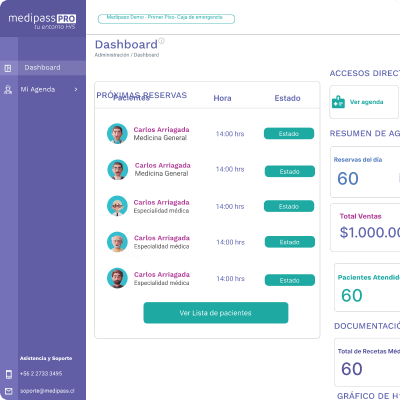400x400 pixels.
Task: Click the first patient avatar
Action: click(x=117, y=134)
